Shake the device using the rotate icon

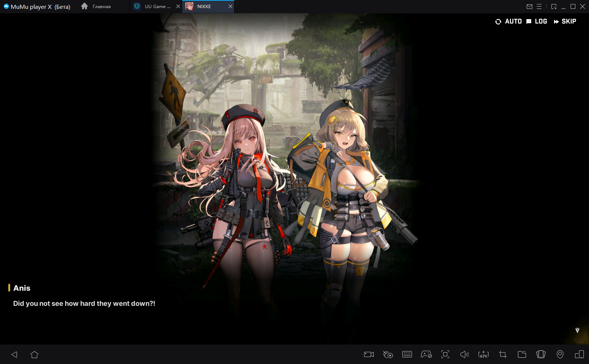click(x=541, y=354)
